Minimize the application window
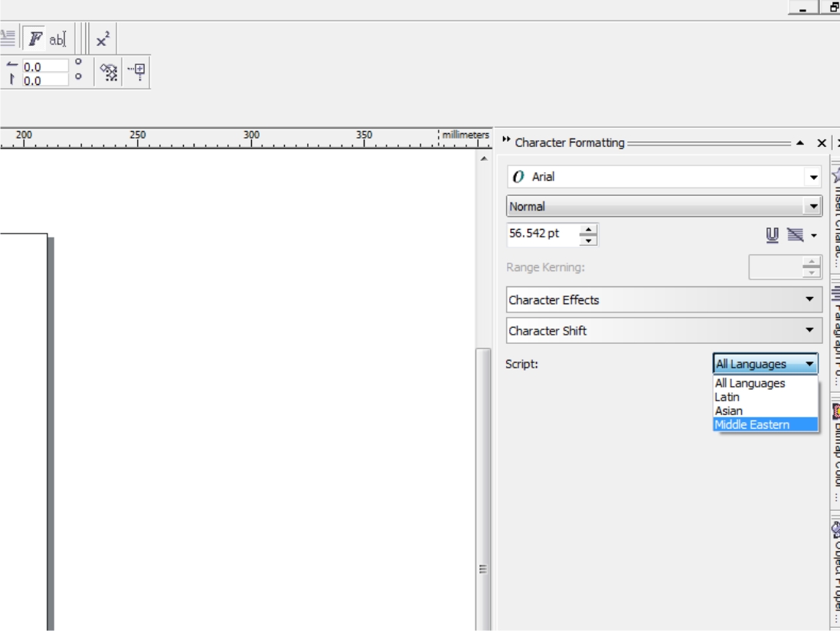 coord(802,8)
